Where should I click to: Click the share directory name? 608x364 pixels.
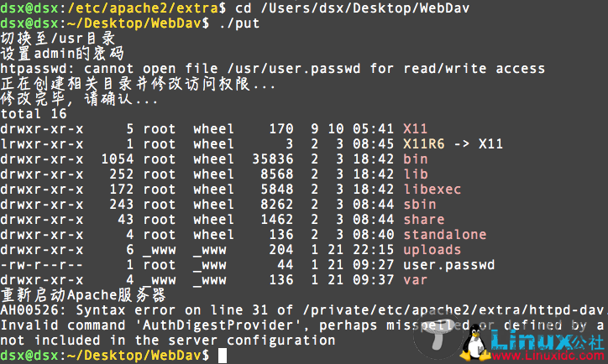point(424,219)
